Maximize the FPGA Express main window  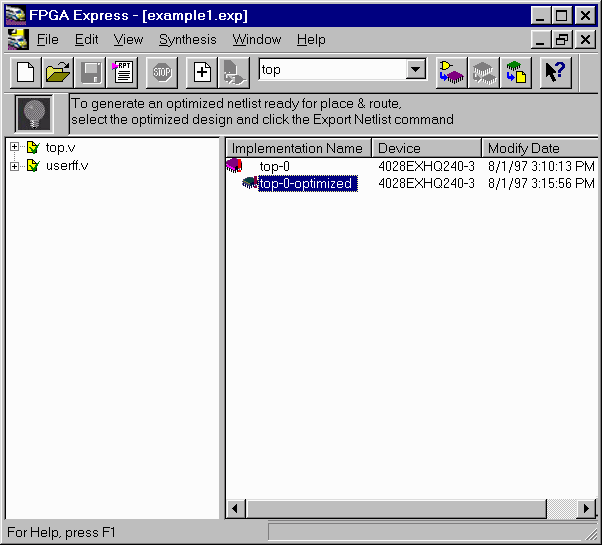[562, 16]
